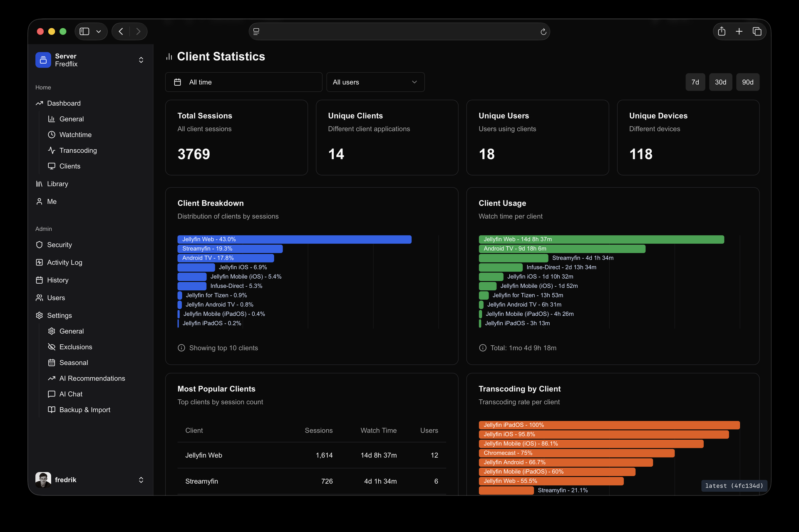Click the Transcoding pulse icon

click(x=52, y=150)
